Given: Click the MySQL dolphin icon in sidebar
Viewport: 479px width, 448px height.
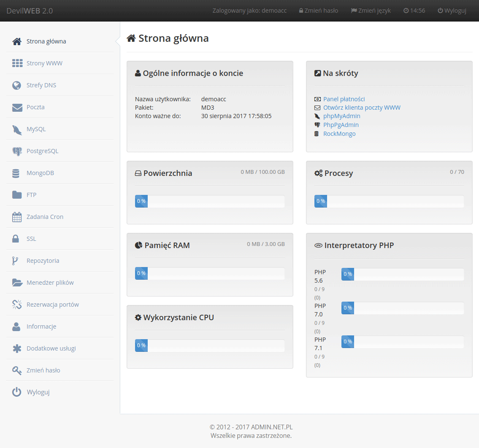Looking at the screenshot, I should pos(17,130).
